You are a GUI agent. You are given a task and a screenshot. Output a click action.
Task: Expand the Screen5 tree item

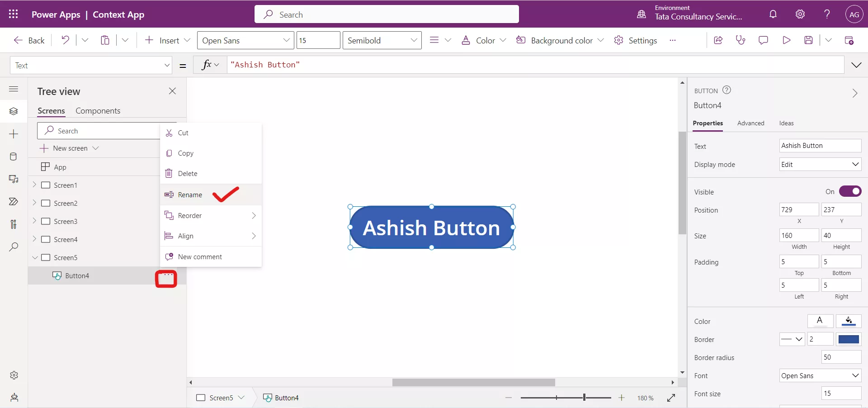click(35, 257)
